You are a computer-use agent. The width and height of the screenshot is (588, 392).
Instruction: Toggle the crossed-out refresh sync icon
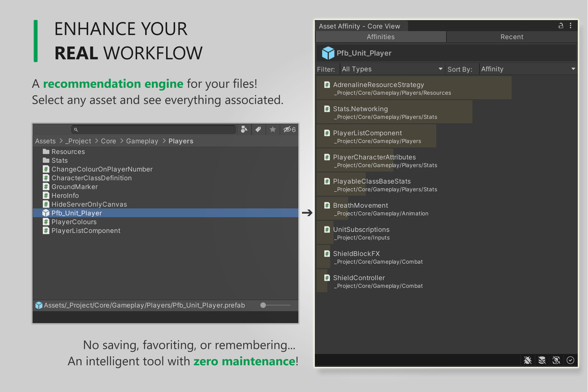556,360
